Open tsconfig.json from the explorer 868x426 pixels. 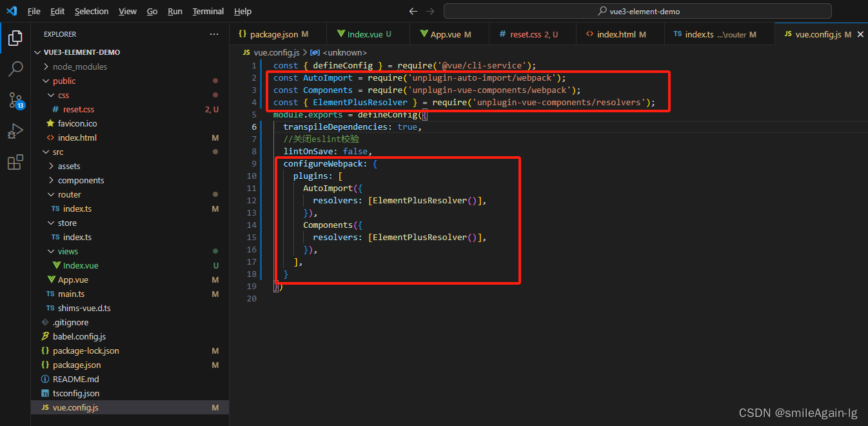coord(75,393)
